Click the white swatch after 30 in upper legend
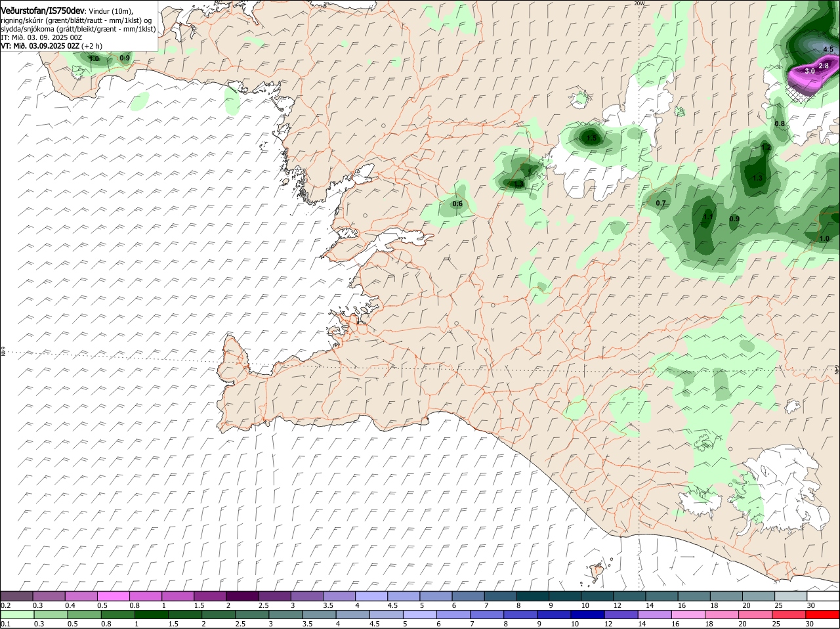 [823, 596]
